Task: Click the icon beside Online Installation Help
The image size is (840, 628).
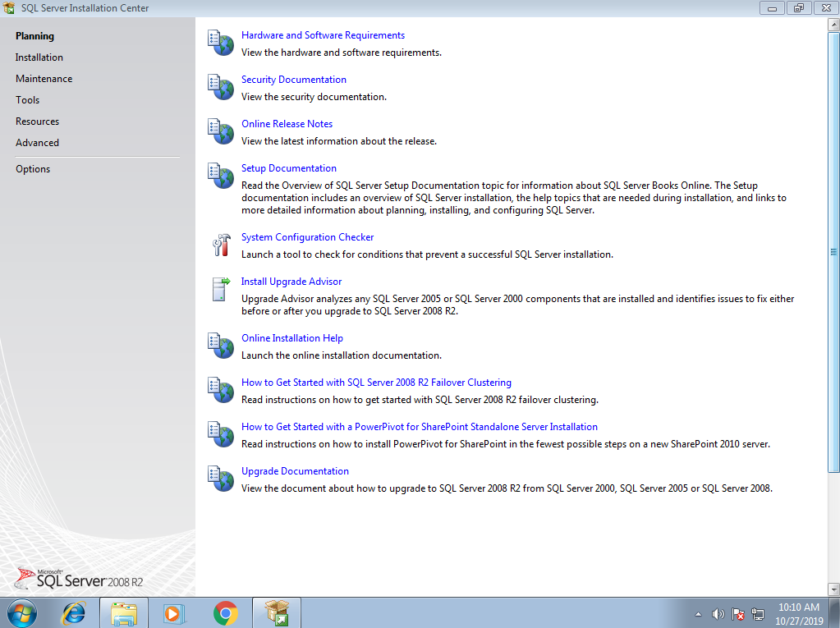Action: [221, 346]
